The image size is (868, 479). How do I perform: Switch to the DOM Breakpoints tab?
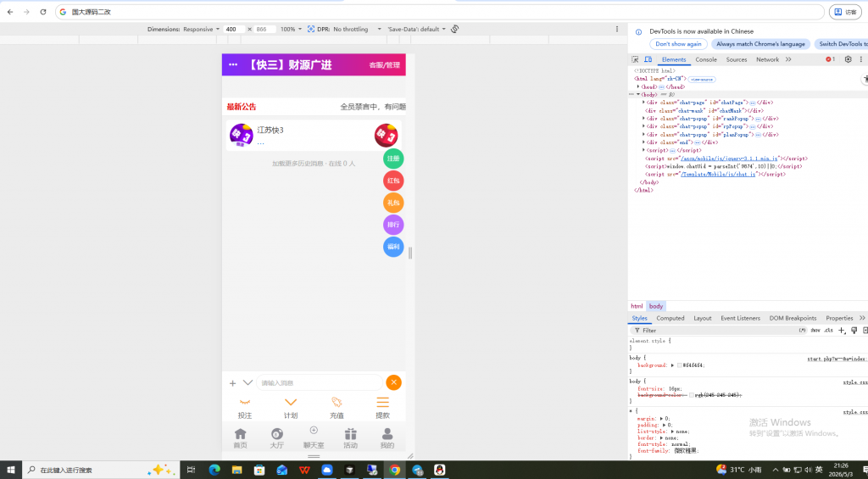pyautogui.click(x=793, y=319)
